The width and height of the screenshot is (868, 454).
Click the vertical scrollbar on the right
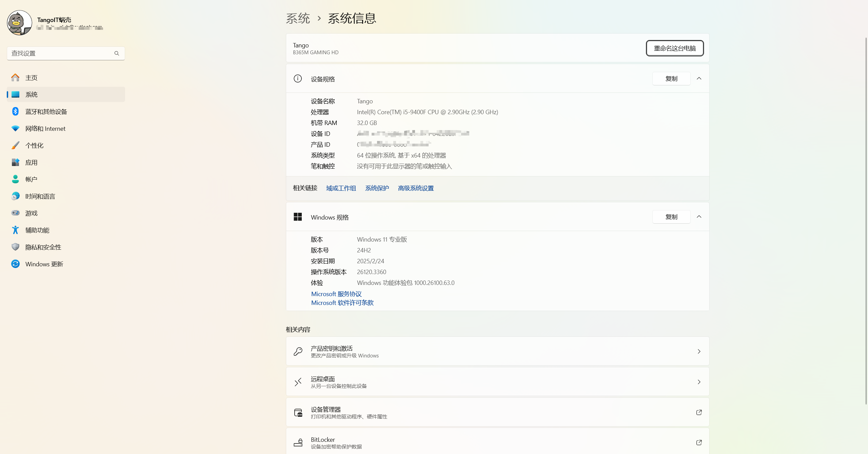[x=866, y=220]
